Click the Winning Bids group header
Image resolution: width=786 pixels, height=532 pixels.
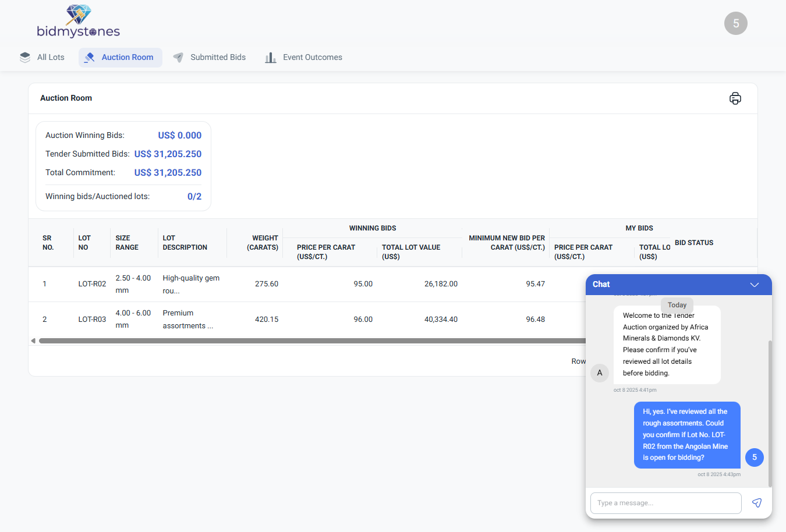click(373, 228)
